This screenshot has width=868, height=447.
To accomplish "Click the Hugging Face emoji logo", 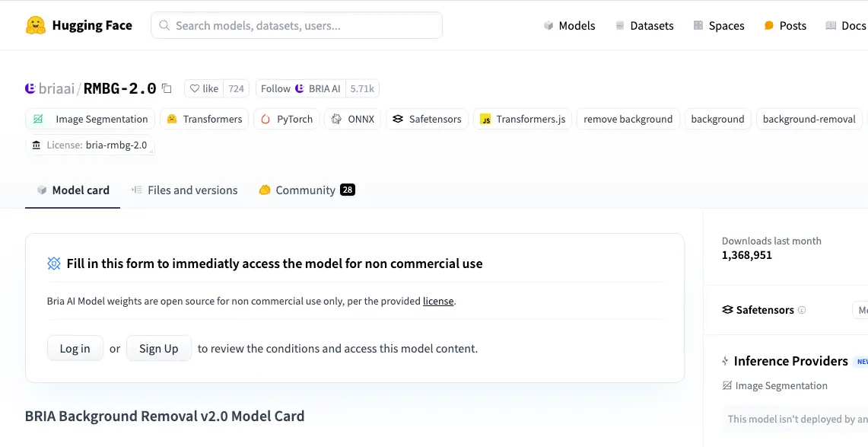I will click(36, 25).
